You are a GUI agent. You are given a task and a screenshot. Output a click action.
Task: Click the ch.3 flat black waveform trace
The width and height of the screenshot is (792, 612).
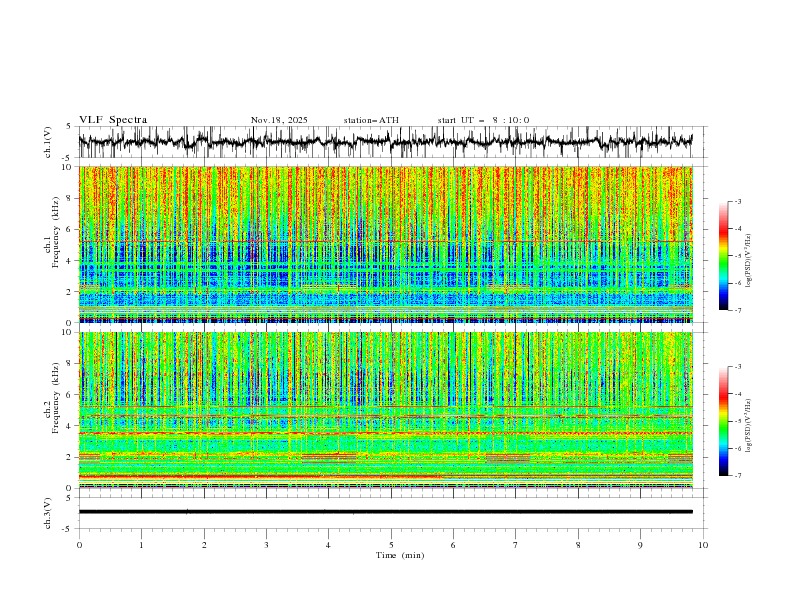[x=385, y=512]
